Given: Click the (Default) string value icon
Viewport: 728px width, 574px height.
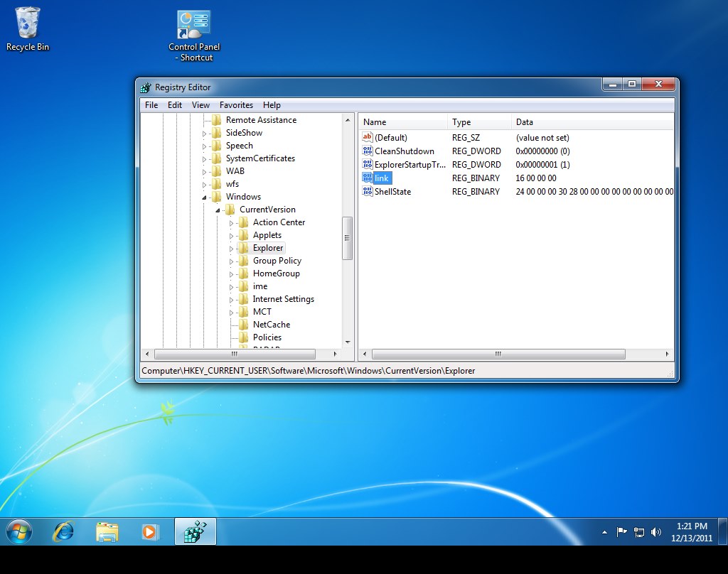Looking at the screenshot, I should 368,137.
